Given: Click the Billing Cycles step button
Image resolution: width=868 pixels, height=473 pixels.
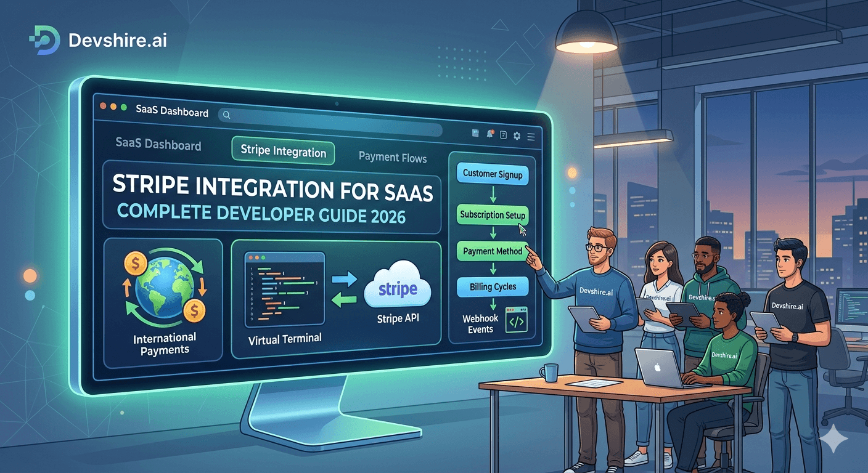Looking at the screenshot, I should point(493,286).
